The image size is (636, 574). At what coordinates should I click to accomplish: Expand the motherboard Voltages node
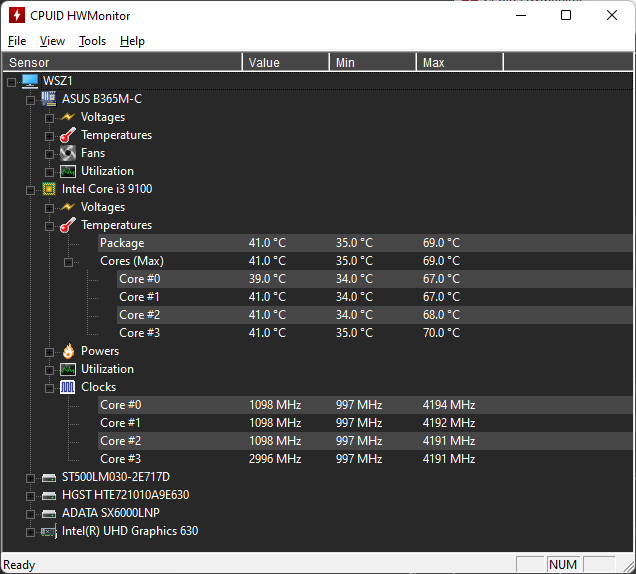coord(49,118)
